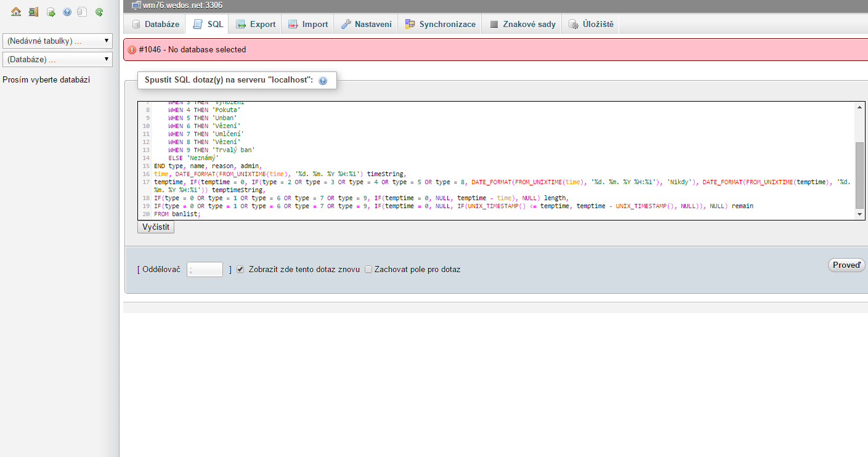868x457 pixels.
Task: Click line WHEN 5 THEN 'Unban'
Action: [x=202, y=118]
